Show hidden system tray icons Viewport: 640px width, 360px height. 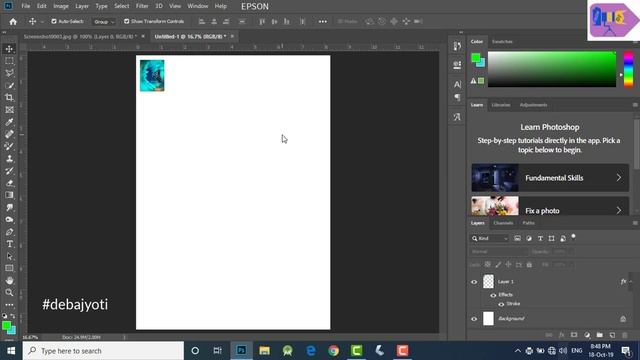pyautogui.click(x=518, y=351)
